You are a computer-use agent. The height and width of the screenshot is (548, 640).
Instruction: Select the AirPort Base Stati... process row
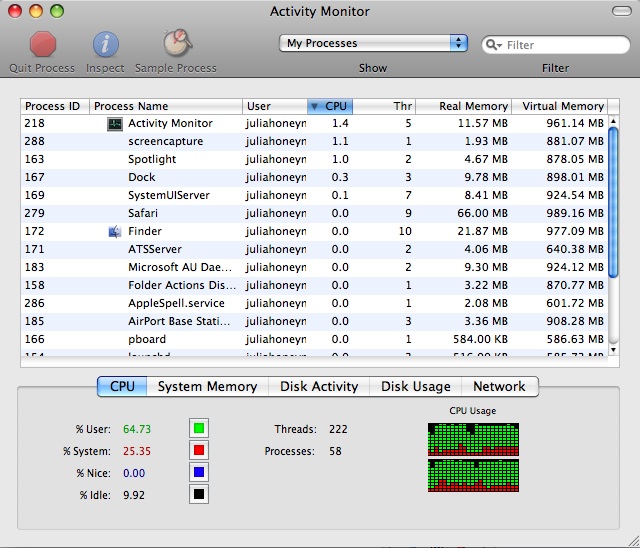pos(314,322)
